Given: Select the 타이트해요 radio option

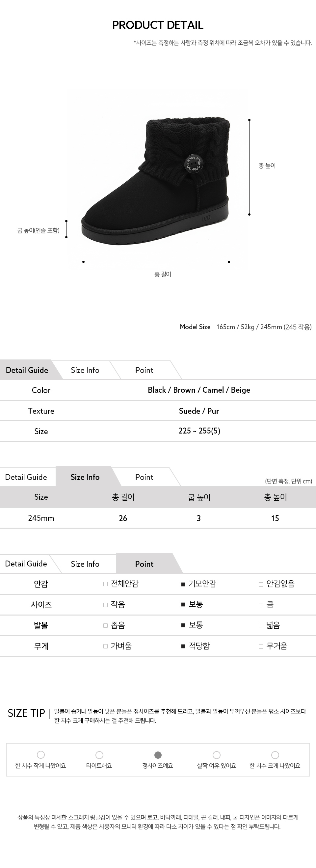Looking at the screenshot, I should 99,755.
